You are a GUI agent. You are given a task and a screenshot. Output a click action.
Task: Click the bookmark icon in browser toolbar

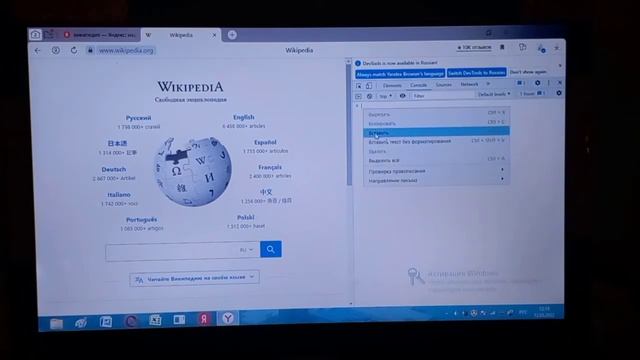[x=502, y=48]
